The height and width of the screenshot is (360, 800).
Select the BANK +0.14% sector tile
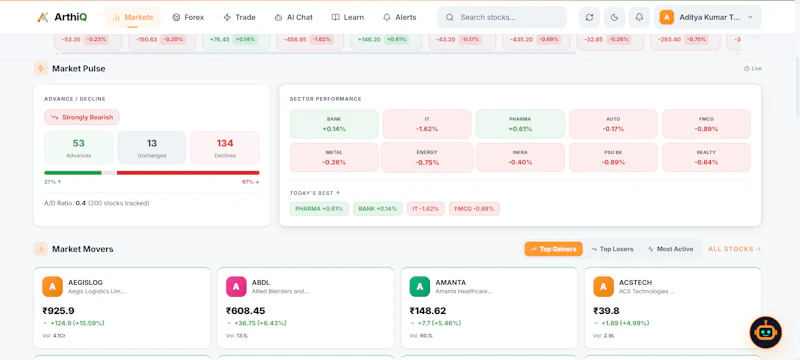coord(334,124)
